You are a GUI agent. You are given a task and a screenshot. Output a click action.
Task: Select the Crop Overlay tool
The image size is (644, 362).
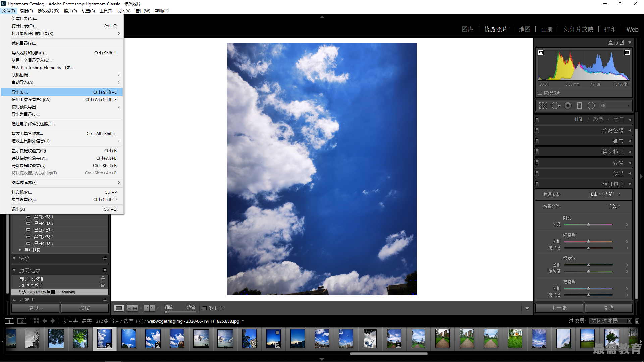click(x=543, y=106)
